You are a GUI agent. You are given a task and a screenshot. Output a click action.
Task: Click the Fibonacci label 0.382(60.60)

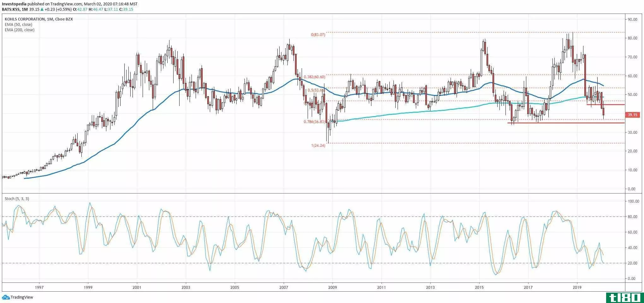[314, 77]
